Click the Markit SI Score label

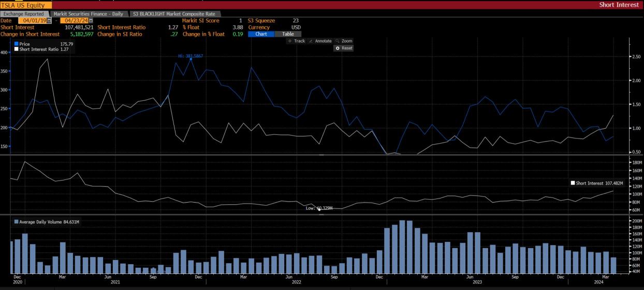pyautogui.click(x=201, y=21)
